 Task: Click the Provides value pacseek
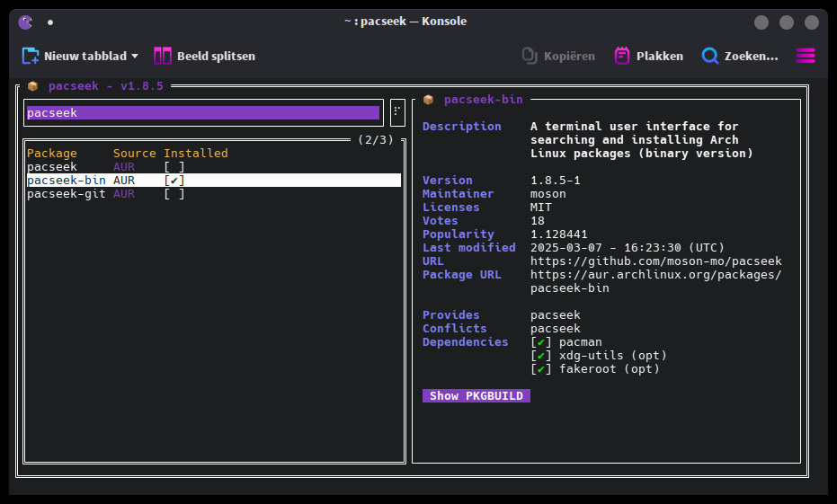[x=556, y=314]
